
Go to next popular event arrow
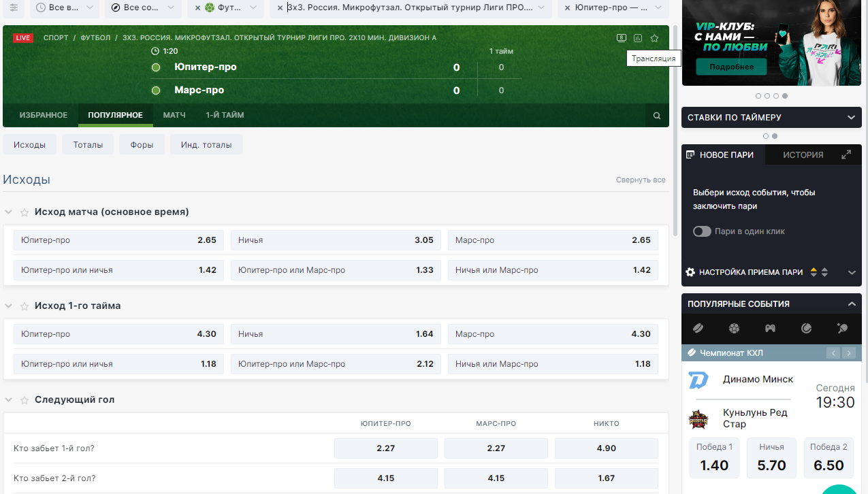click(849, 352)
